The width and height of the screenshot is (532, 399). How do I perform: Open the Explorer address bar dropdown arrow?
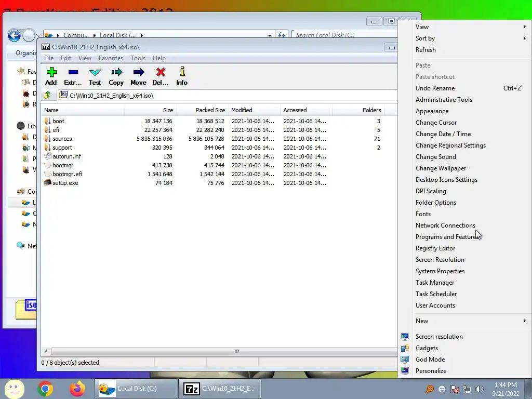(x=270, y=35)
